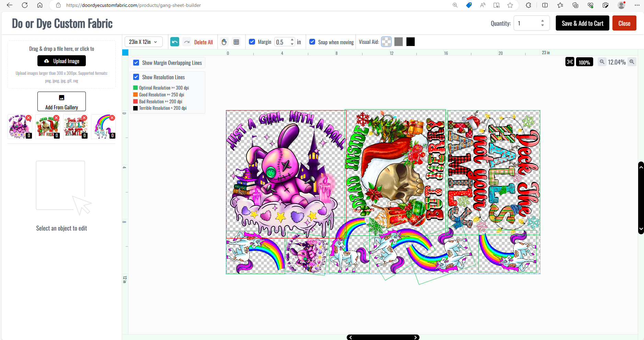Turn off Show Resolution Lines

click(x=136, y=77)
